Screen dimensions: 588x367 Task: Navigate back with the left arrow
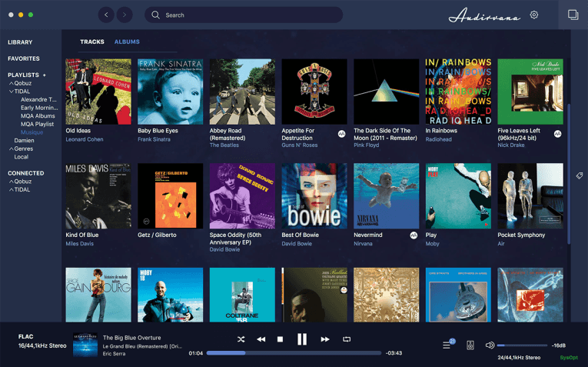106,15
